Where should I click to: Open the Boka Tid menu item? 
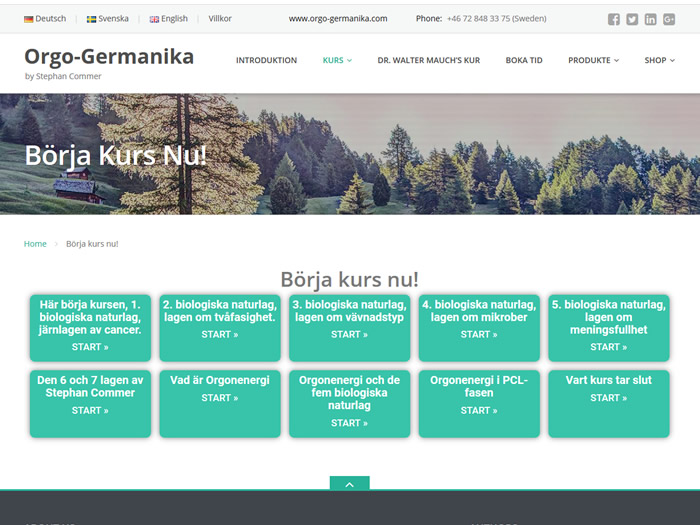pos(524,60)
